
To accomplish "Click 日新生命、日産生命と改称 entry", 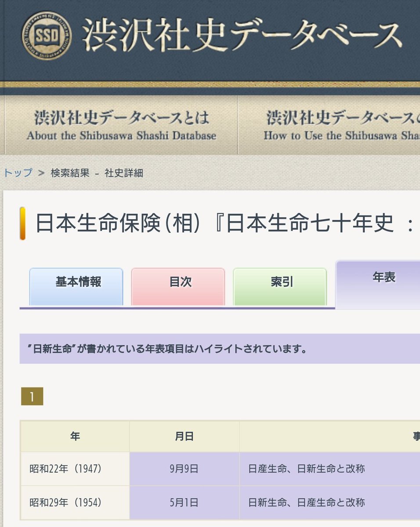I will click(x=307, y=502).
